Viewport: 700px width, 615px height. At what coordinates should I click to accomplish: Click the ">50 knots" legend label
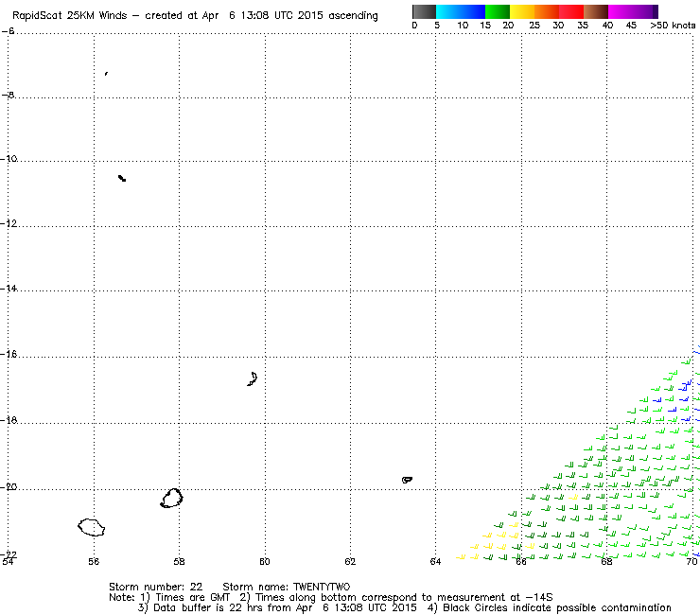pyautogui.click(x=673, y=25)
